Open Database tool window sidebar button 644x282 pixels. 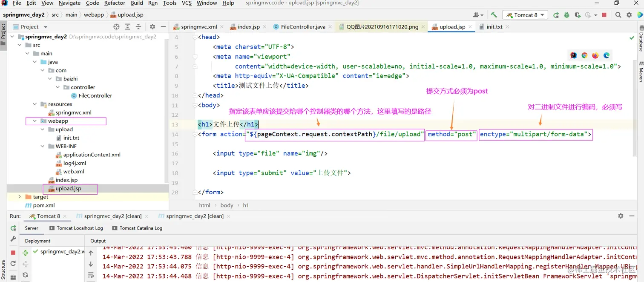641,38
